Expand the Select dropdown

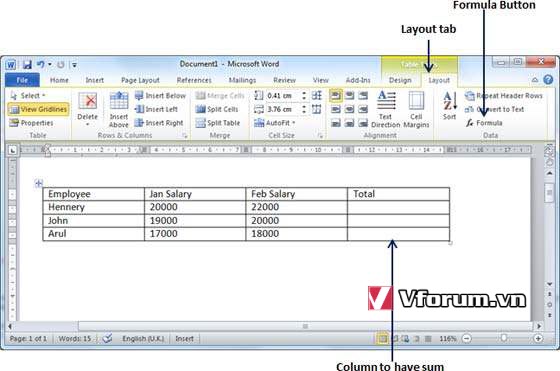click(28, 96)
